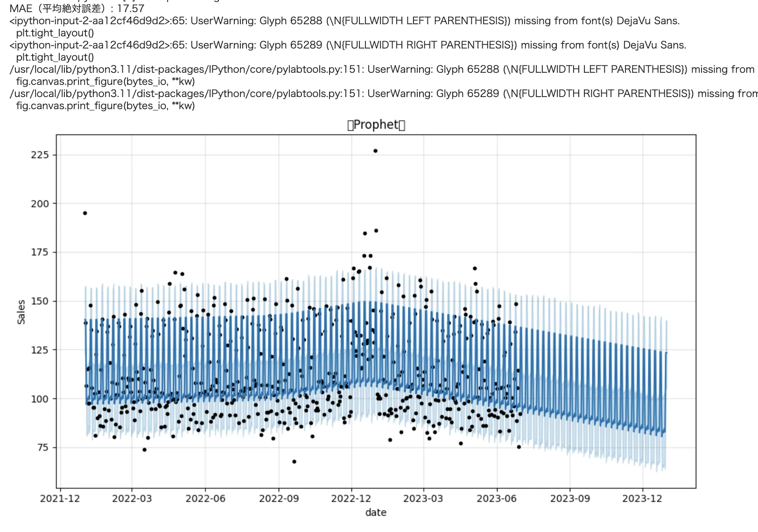Select the Glyph 65288 DejaVu Sans warning line
This screenshot has height=532, width=758.
(344, 21)
